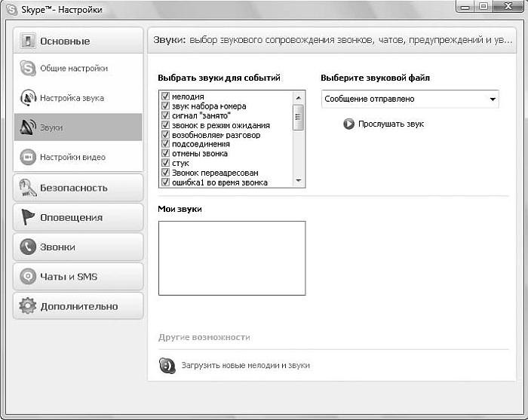
Task: Click the phone icon for Звонки
Action: tap(28, 247)
